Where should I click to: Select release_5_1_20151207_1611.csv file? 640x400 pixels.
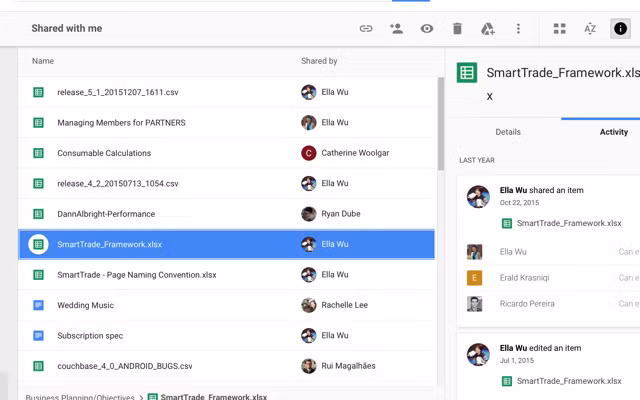pos(118,92)
